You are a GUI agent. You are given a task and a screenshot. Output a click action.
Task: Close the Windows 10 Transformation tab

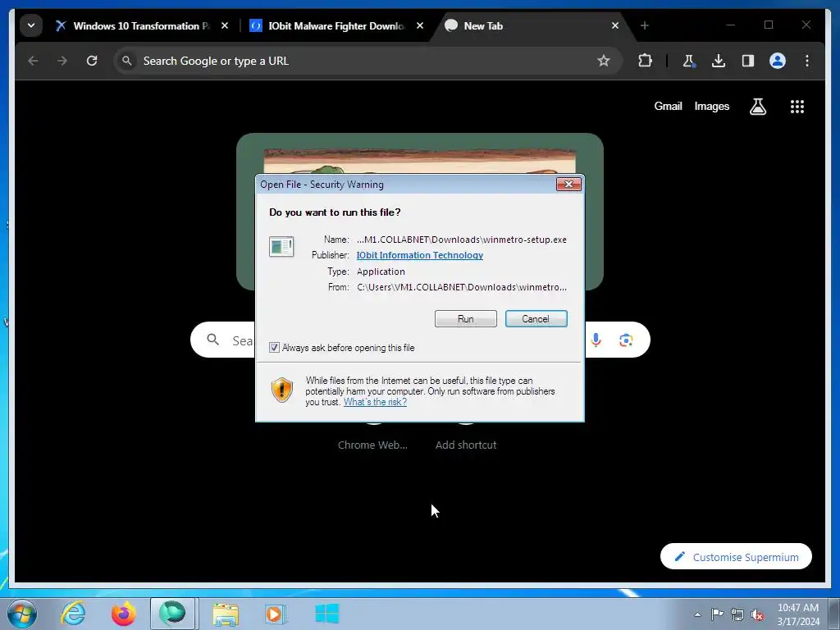[x=225, y=25]
